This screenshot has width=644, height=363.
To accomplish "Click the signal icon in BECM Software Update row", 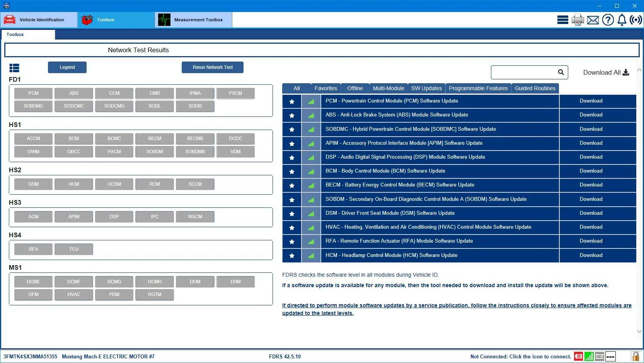I will pos(311,185).
